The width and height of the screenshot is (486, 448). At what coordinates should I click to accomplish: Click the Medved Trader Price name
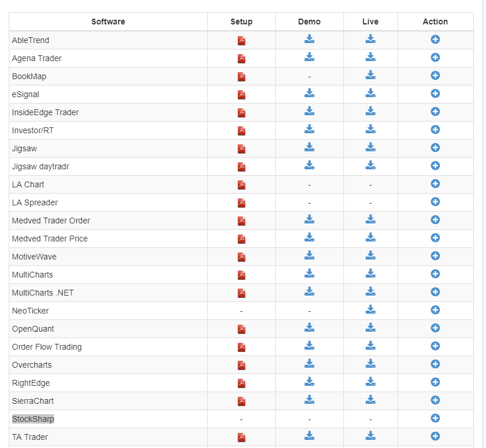click(x=49, y=239)
